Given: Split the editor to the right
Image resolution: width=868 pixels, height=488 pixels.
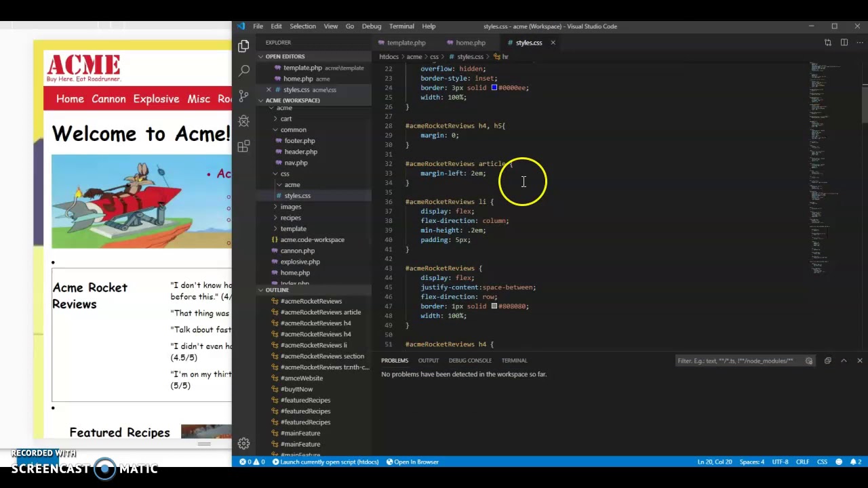Looking at the screenshot, I should (844, 43).
